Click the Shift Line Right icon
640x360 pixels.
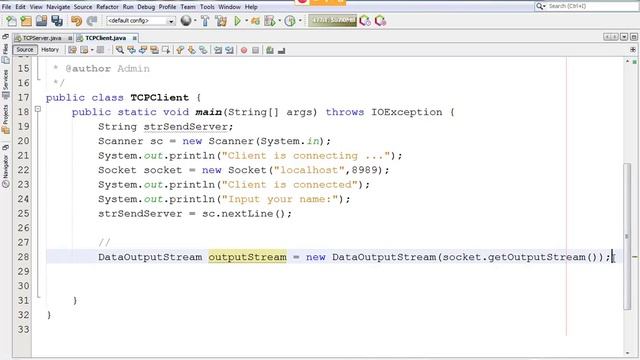pyautogui.click(x=229, y=50)
